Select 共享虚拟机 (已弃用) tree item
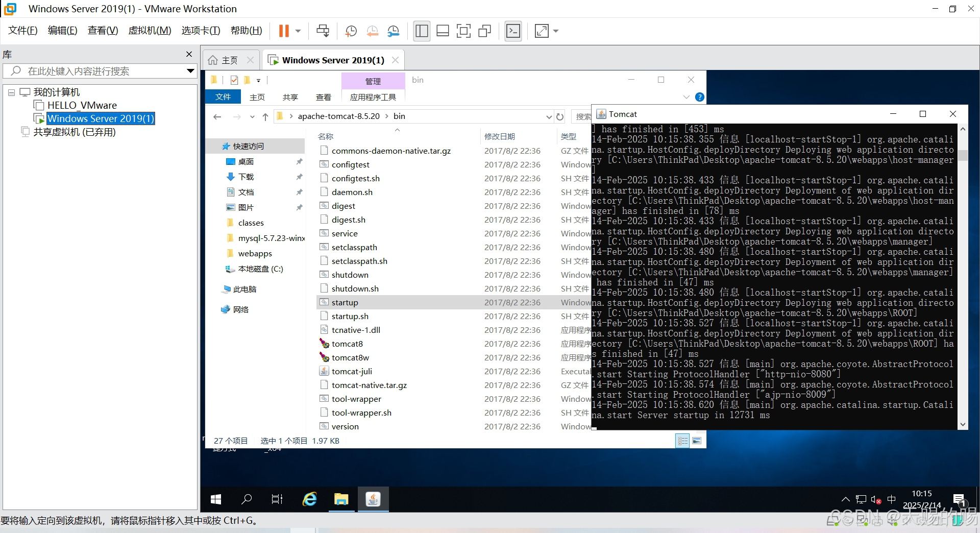980x533 pixels. 75,132
